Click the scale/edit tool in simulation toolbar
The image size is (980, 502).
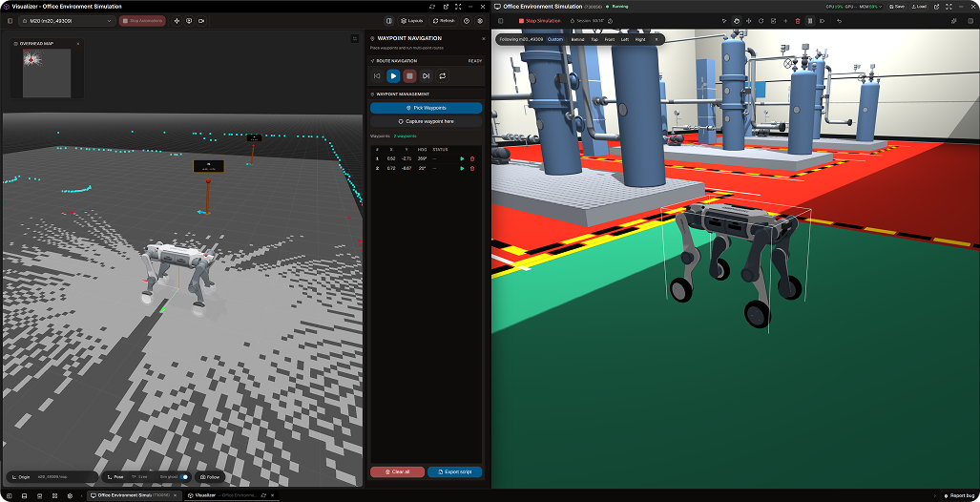773,21
